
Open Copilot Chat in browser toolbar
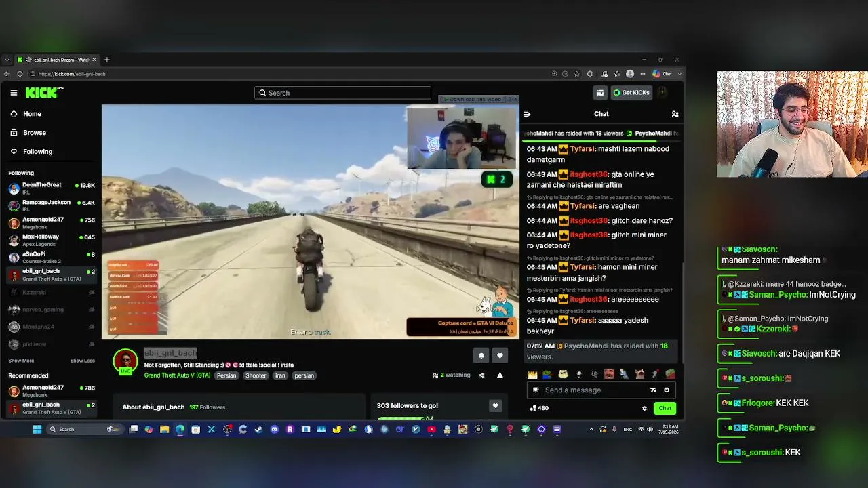[662, 74]
